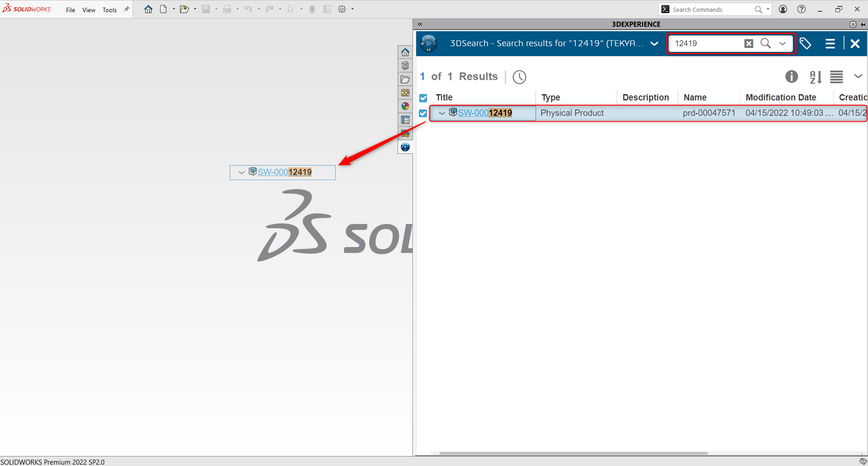Screen dimensions: 868x466
Task: Uncheck the SW-00012419 result checkbox
Action: [x=423, y=113]
